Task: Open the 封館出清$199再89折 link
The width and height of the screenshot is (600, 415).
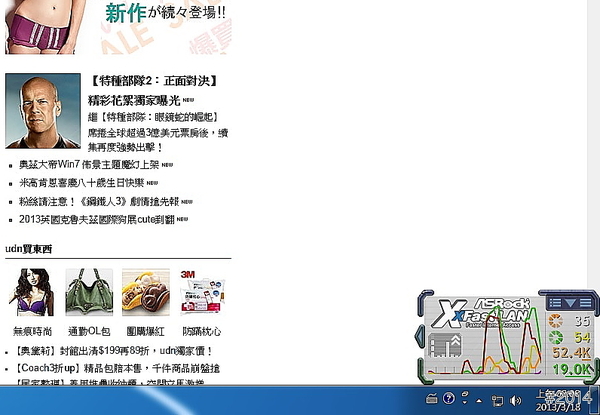Action: pos(113,351)
